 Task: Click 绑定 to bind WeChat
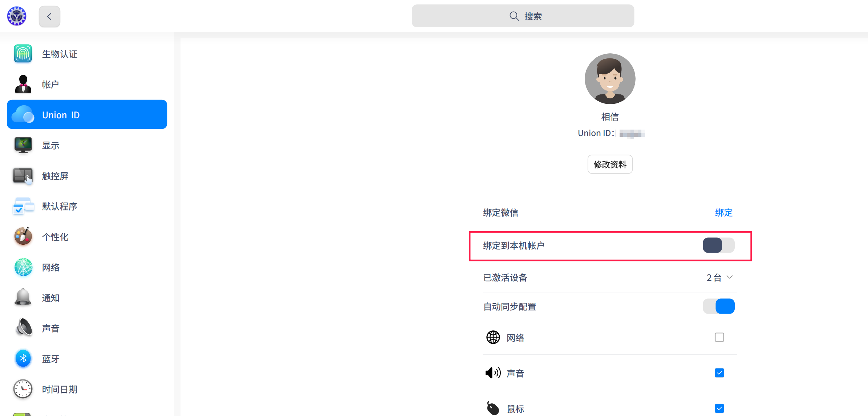click(723, 213)
